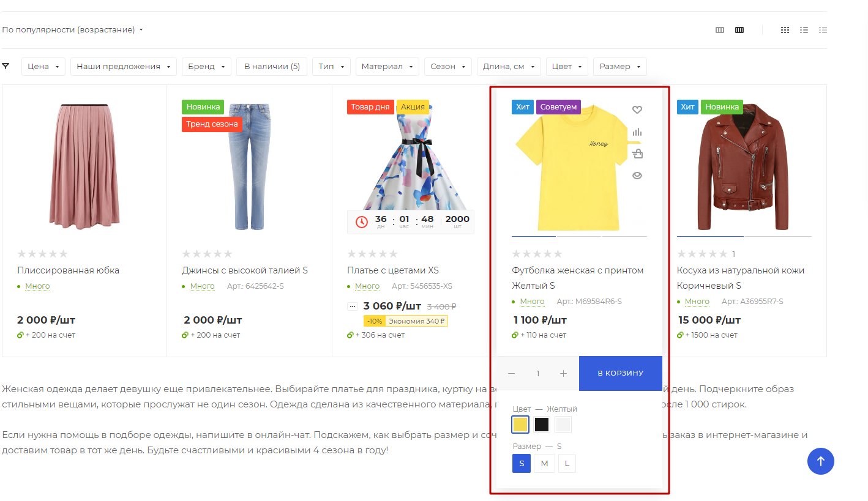The width and height of the screenshot is (868, 501).
Task: Expand the Длина, см filter
Action: click(x=509, y=67)
